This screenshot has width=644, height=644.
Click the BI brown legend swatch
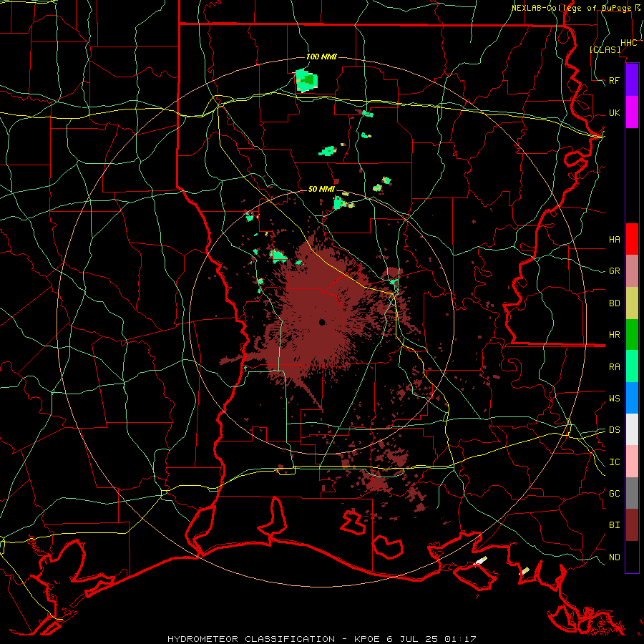[632, 525]
